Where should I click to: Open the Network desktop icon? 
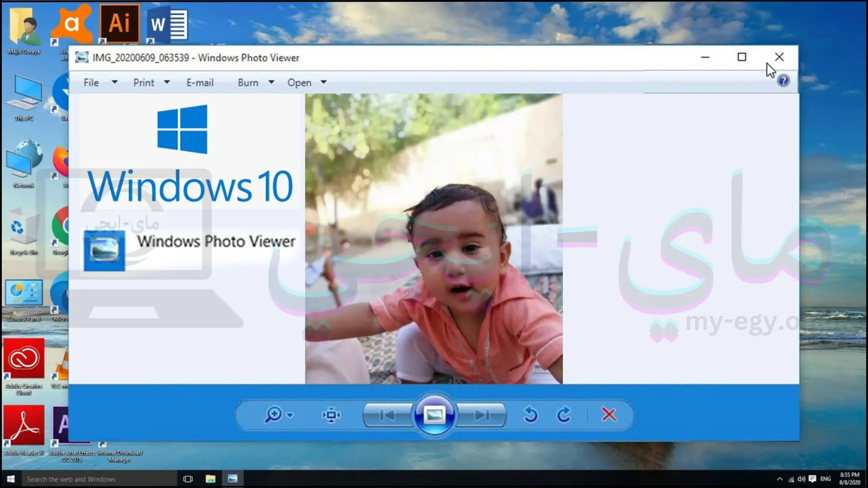click(x=24, y=164)
